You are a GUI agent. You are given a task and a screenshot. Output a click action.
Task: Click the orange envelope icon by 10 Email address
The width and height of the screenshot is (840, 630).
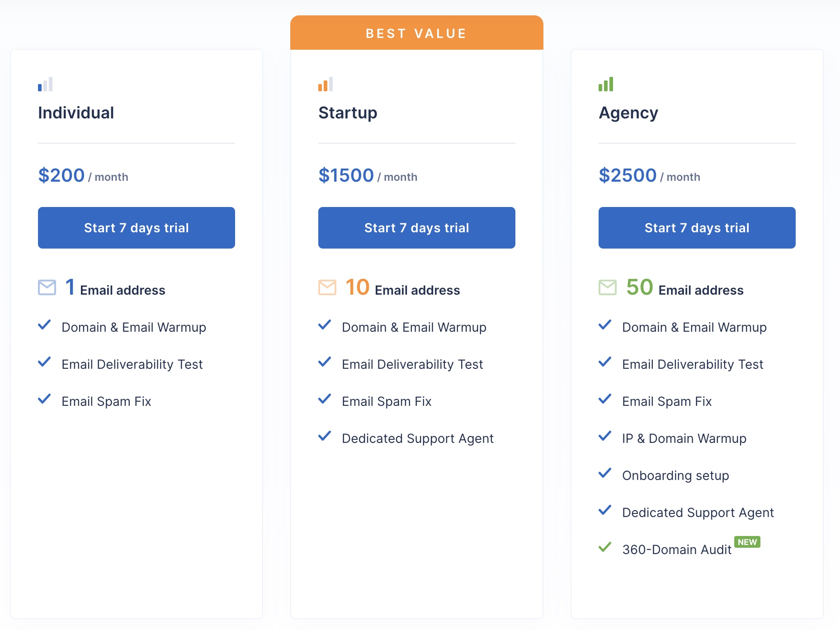[x=327, y=287]
